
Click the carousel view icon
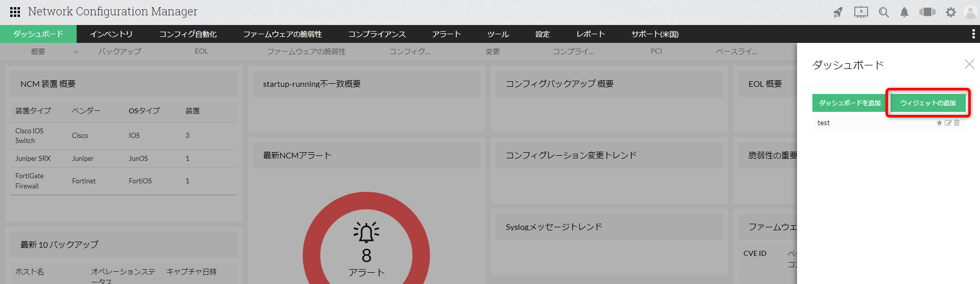(x=927, y=12)
